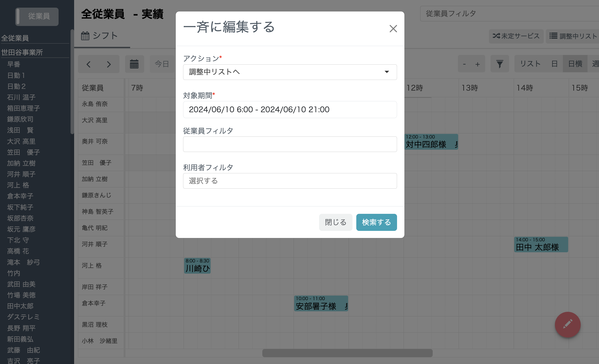Image resolution: width=599 pixels, height=364 pixels.
Task: Click the previous day arrow icon
Action: point(88,64)
